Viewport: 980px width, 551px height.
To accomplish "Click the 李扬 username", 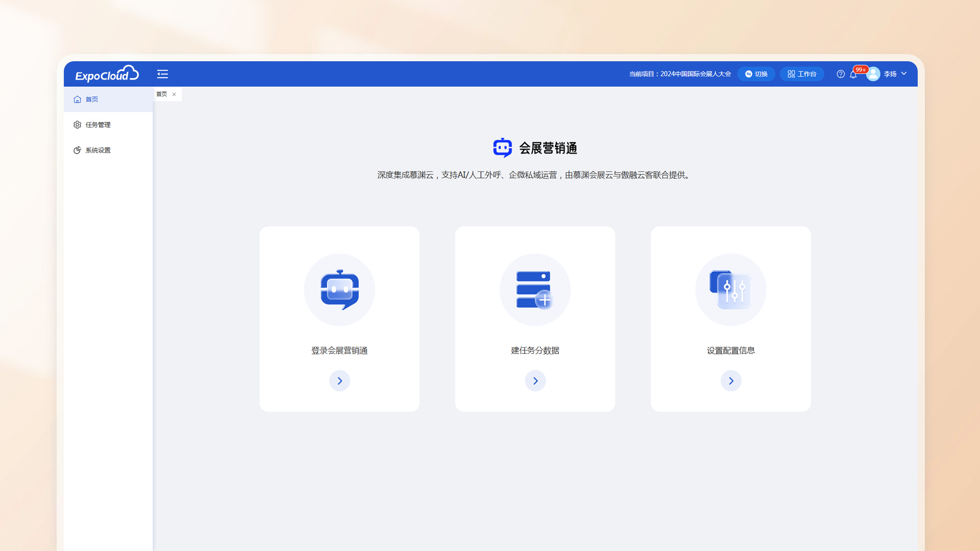I will [890, 74].
